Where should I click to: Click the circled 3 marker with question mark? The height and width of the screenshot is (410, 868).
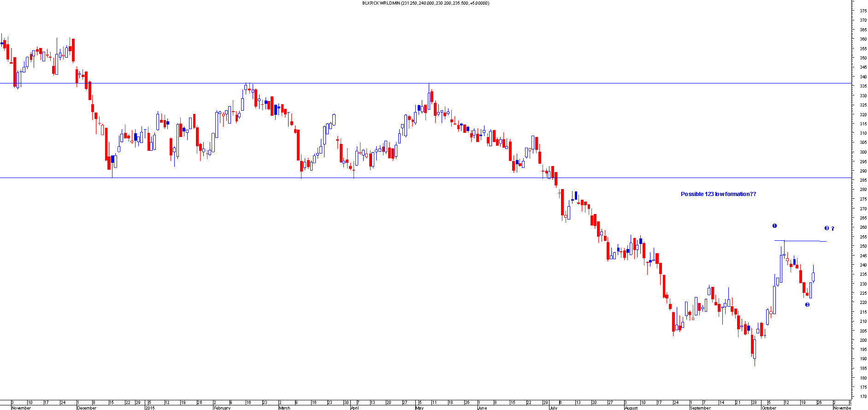click(x=829, y=228)
